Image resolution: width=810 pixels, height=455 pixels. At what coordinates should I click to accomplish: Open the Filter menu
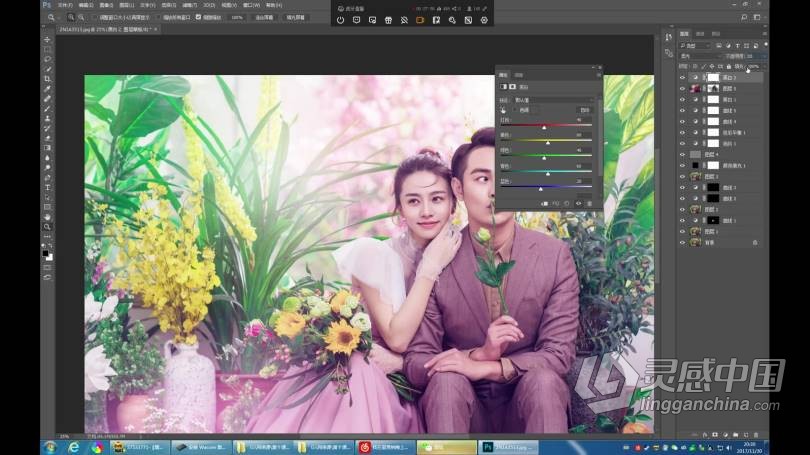(190, 5)
